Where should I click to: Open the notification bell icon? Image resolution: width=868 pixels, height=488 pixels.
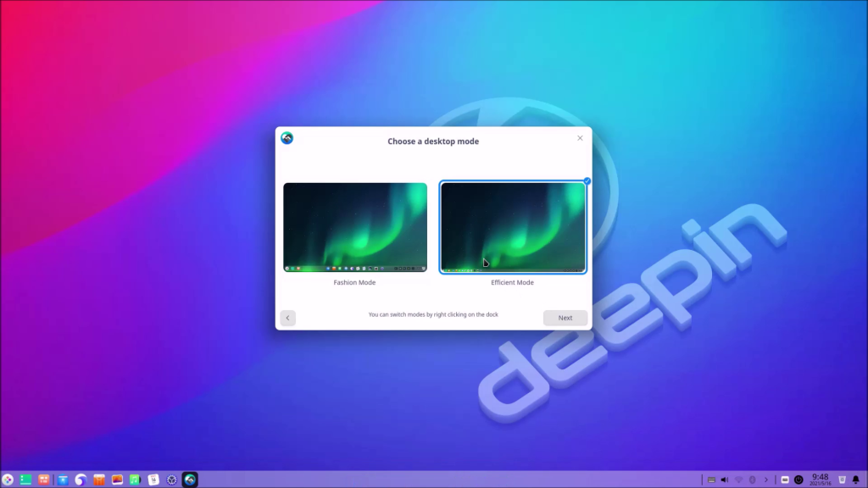click(x=855, y=480)
